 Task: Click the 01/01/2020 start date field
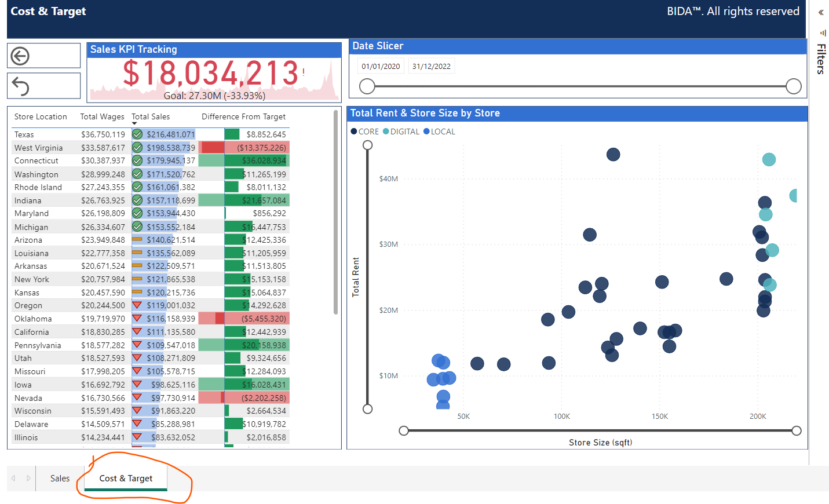click(x=381, y=65)
